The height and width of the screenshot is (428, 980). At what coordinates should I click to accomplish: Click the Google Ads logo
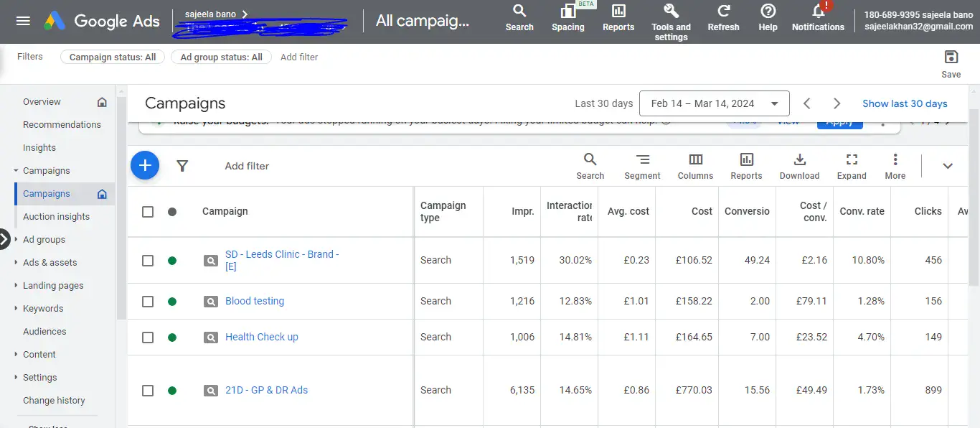coord(101,21)
